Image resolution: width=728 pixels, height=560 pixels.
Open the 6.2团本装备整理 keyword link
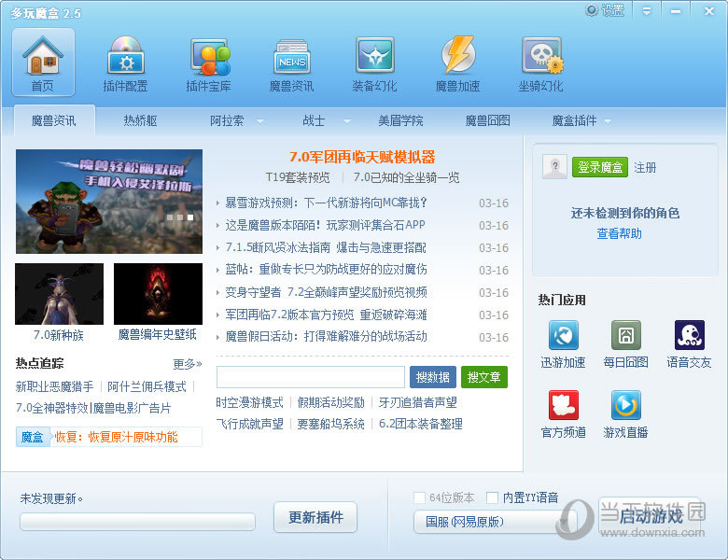point(421,424)
